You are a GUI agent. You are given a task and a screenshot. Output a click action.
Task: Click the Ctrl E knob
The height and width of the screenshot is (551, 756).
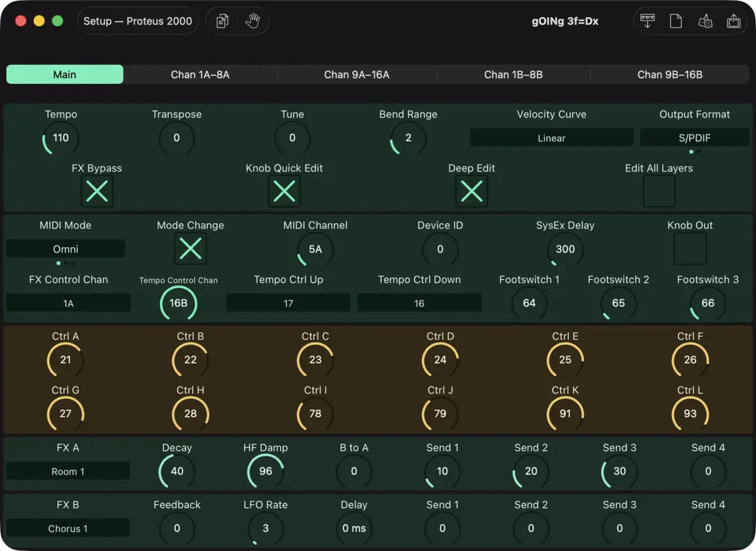pos(565,360)
